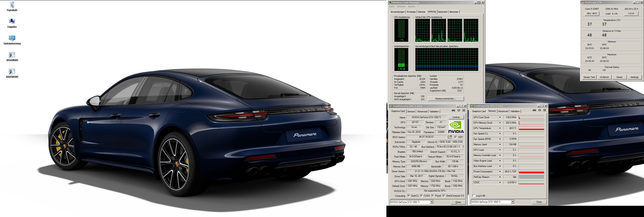Expand the Power Consumption sensor dropdown

[x=500, y=172]
